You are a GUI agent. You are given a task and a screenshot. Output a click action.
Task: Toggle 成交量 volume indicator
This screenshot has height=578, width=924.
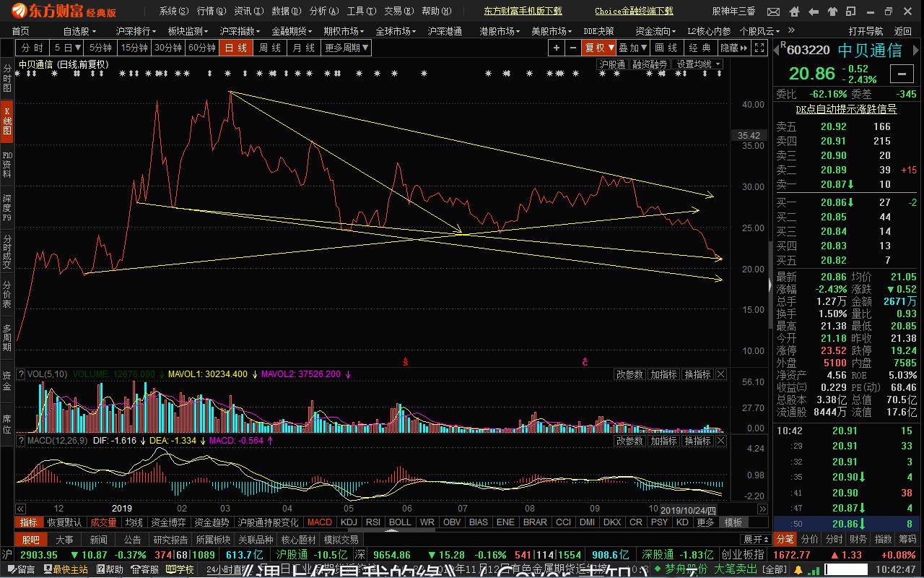(103, 522)
